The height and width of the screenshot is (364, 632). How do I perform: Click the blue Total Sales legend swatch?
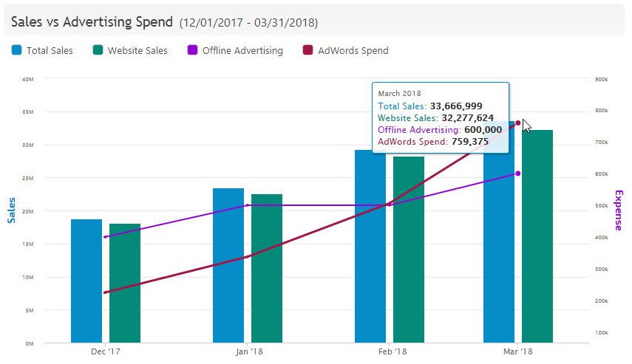click(x=16, y=51)
